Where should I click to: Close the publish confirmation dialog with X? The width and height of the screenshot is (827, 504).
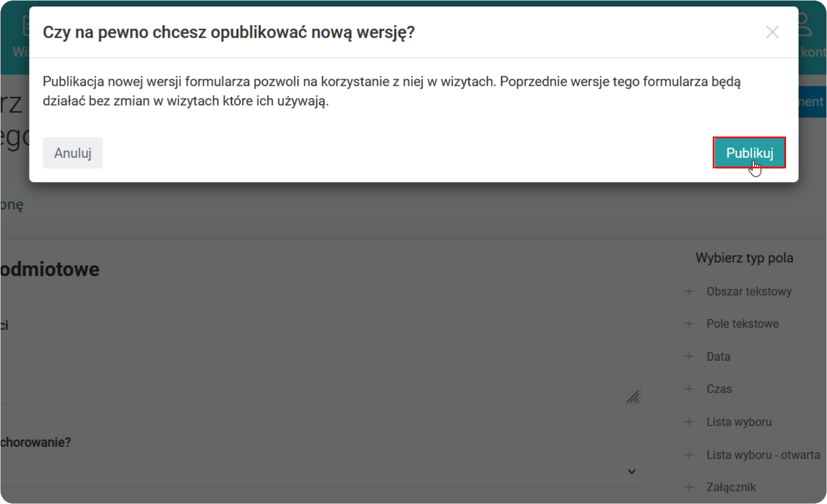(x=772, y=32)
